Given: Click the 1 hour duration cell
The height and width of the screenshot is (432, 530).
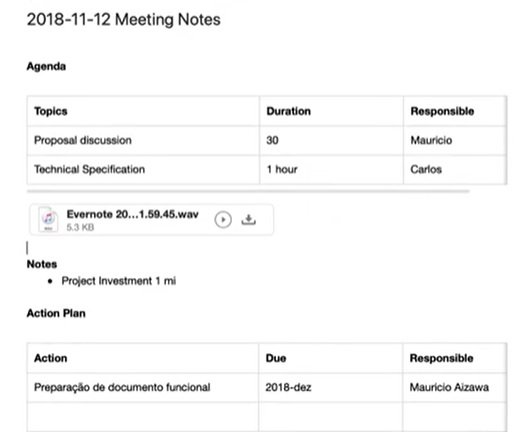Looking at the screenshot, I should (x=331, y=170).
